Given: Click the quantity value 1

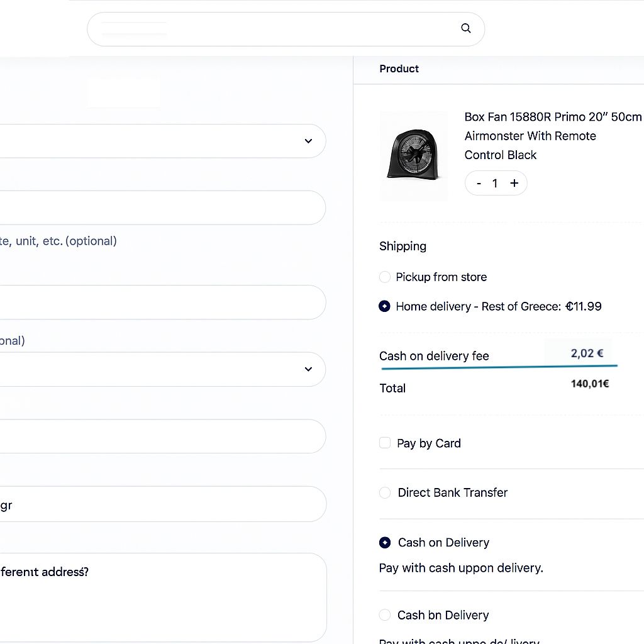Looking at the screenshot, I should 495,184.
